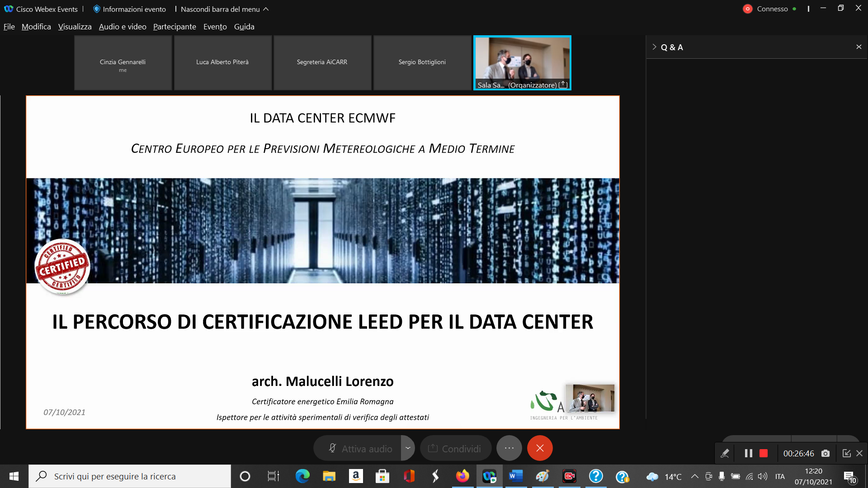Switch to Firefox in taskbar

click(x=462, y=476)
